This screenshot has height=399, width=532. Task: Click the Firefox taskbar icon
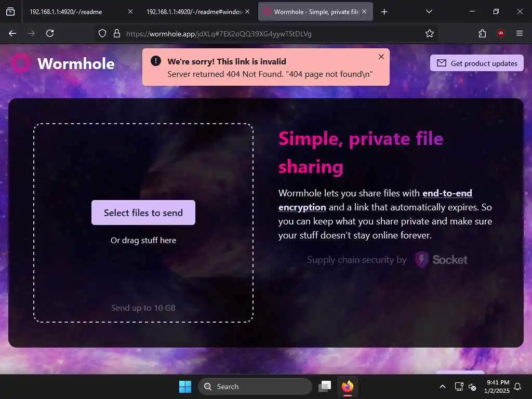coord(348,387)
